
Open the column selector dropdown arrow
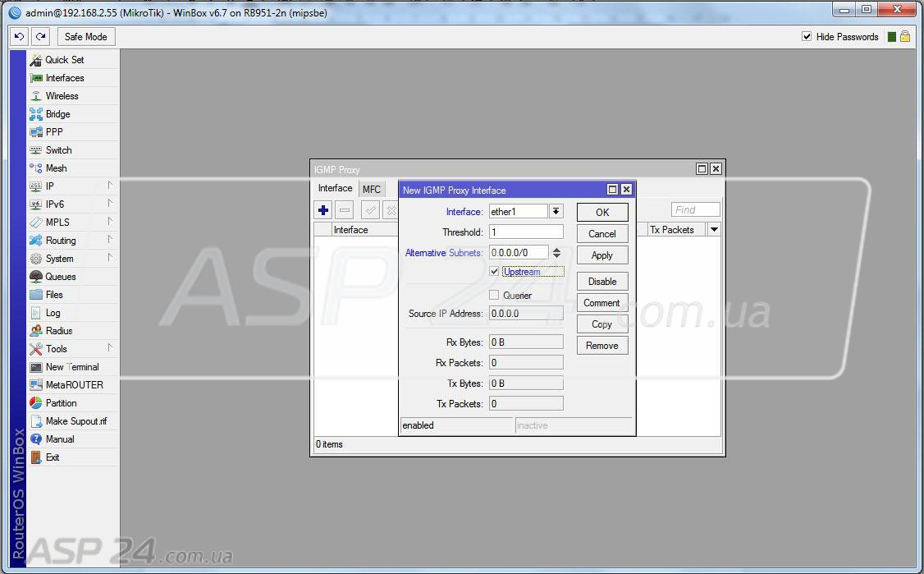[x=714, y=230]
